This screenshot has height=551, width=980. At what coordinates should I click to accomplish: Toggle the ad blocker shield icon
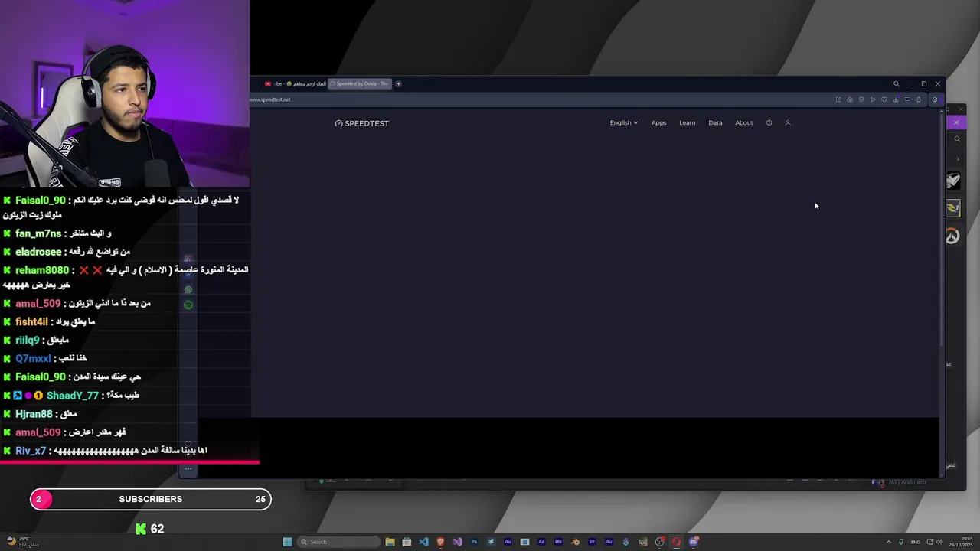point(861,99)
